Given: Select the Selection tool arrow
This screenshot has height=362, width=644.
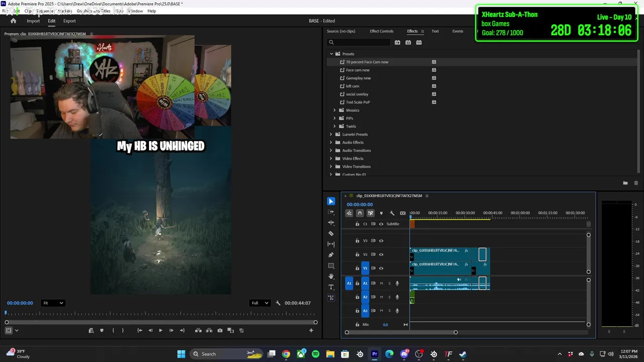Looking at the screenshot, I should tap(331, 201).
